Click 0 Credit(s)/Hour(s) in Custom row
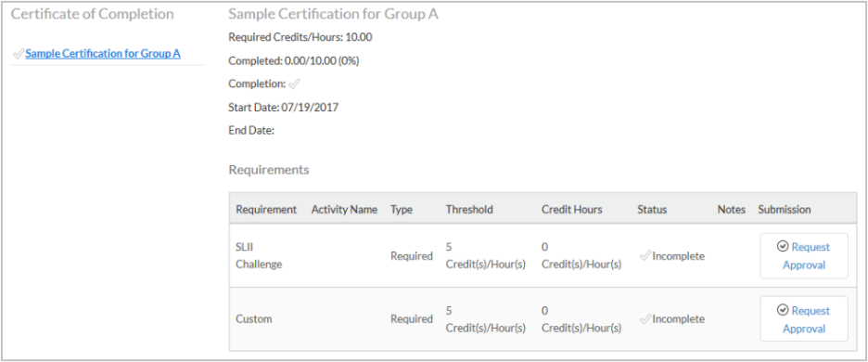This screenshot has width=868, height=362. pos(581,319)
